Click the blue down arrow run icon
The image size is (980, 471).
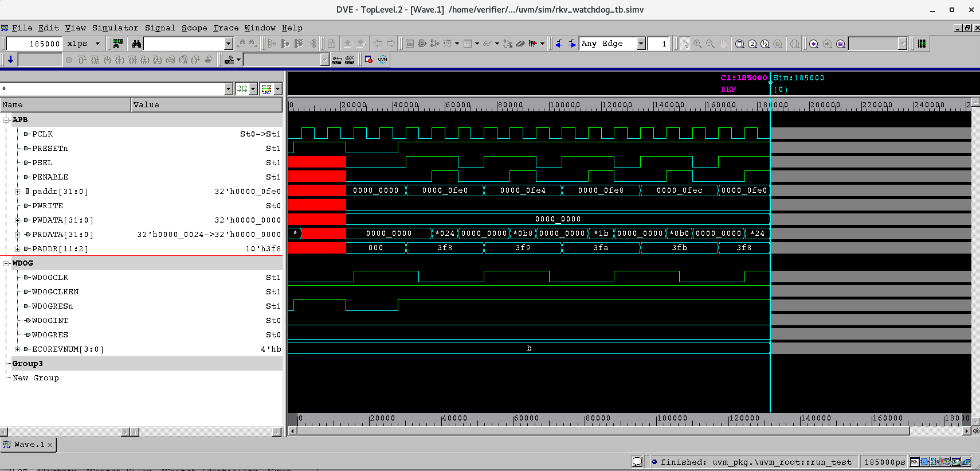tap(10, 60)
